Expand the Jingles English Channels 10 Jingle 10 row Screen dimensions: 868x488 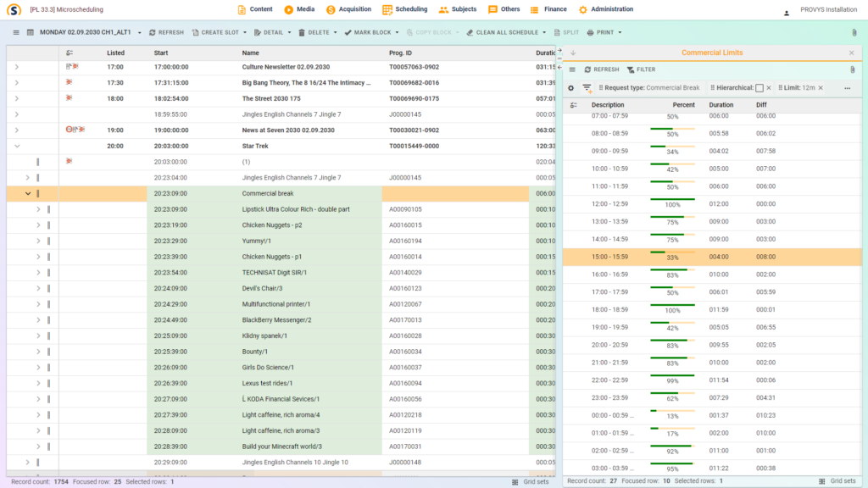pos(28,463)
